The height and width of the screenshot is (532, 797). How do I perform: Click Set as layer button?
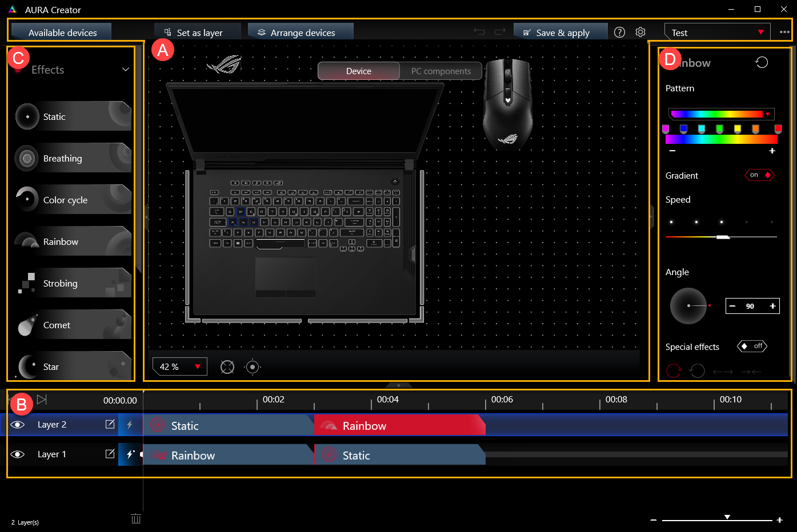[x=198, y=33]
